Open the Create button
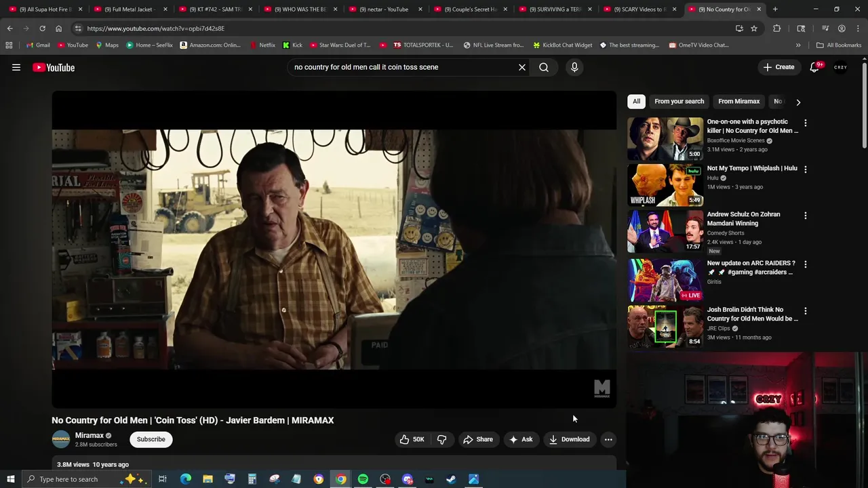 click(778, 67)
